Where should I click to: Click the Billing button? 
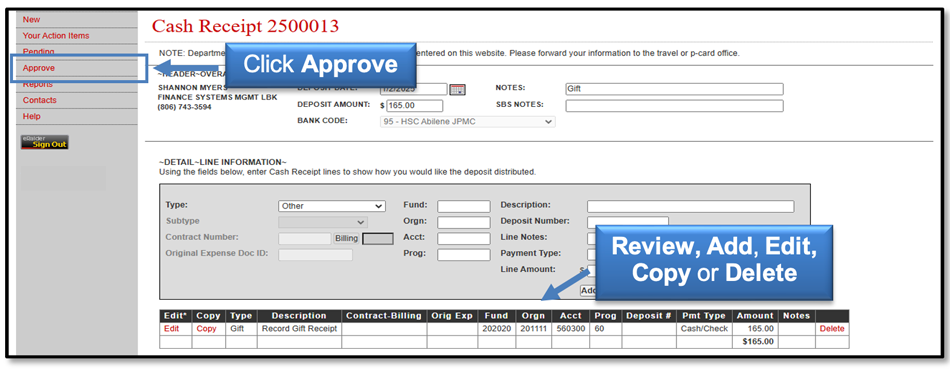click(x=347, y=238)
